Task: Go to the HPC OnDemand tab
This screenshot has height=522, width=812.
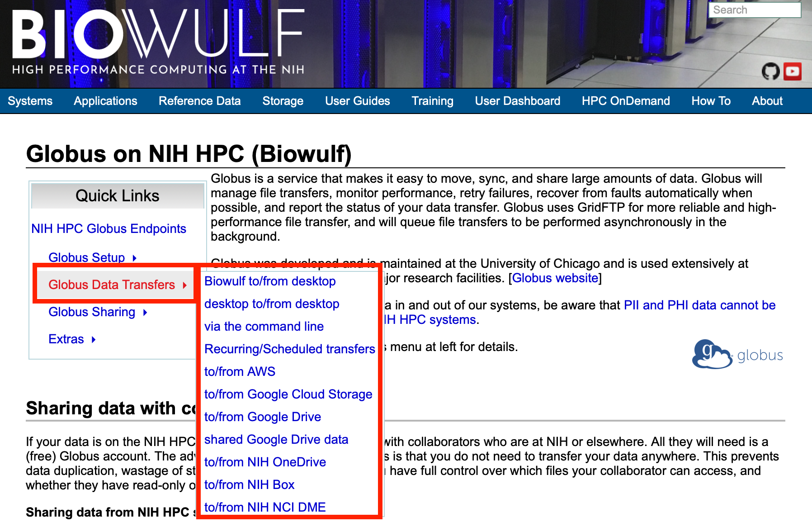Action: coord(625,101)
